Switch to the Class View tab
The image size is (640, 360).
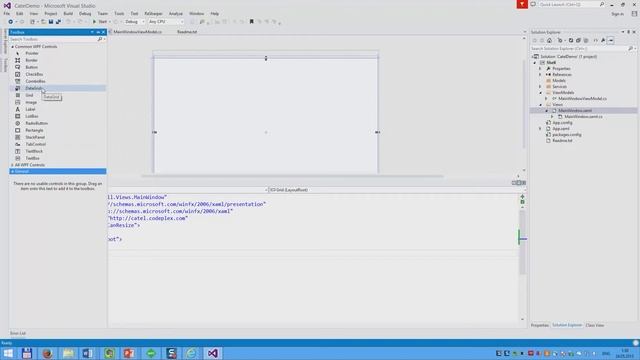click(595, 325)
